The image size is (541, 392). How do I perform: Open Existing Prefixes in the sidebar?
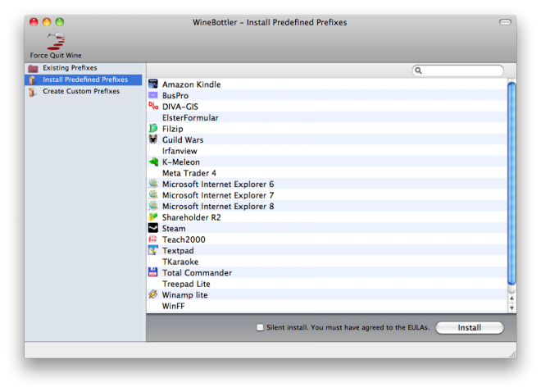70,68
